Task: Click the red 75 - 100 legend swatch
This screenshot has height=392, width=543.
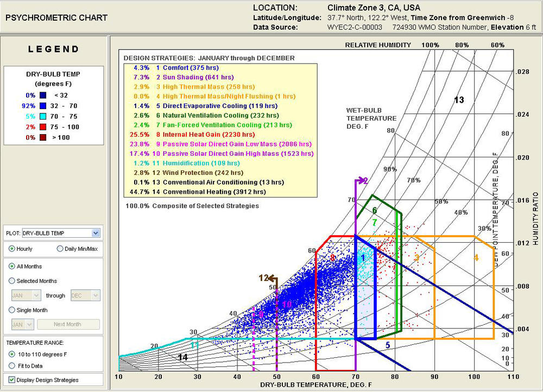Action: pyautogui.click(x=43, y=127)
